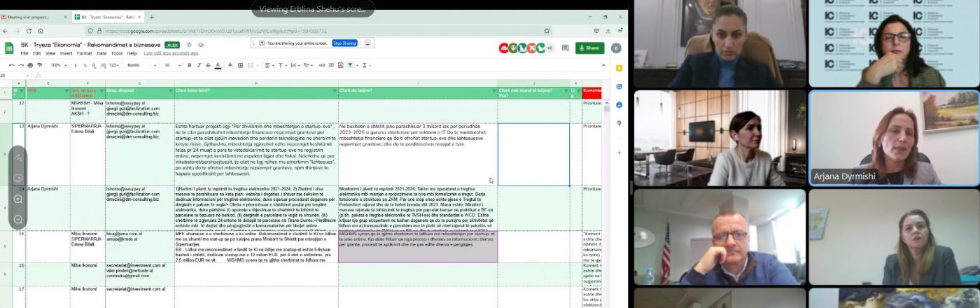Select the paint format tool
The height and width of the screenshot is (308, 980).
(41, 65)
